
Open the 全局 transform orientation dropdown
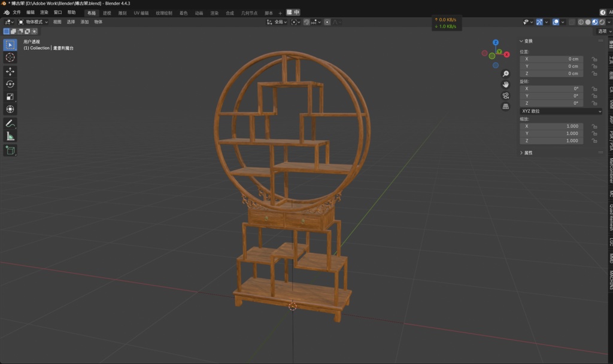277,22
